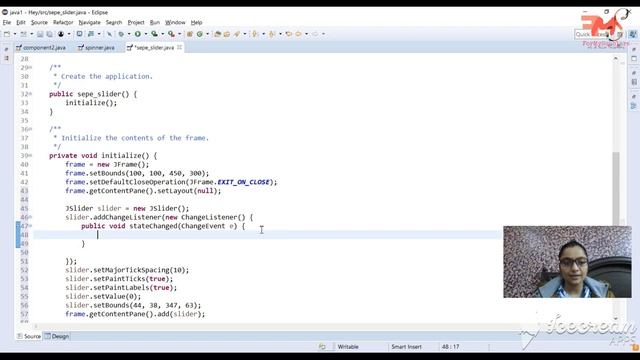This screenshot has width=640, height=360.
Task: Click the New Java Class icon
Action: click(200, 34)
